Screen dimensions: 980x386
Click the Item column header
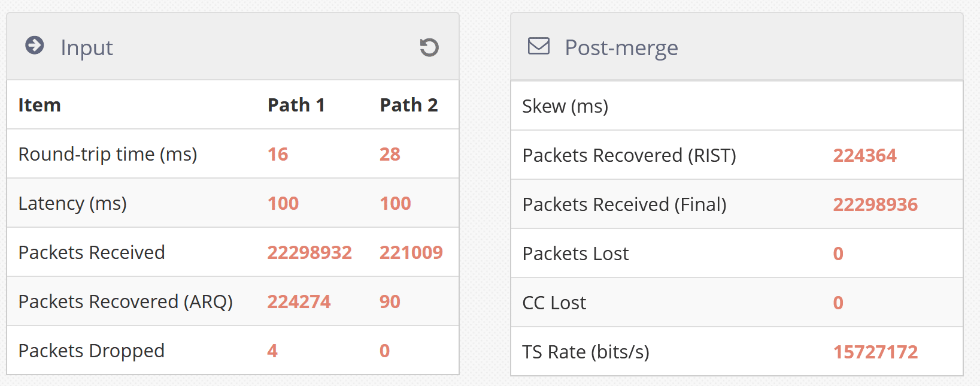(x=40, y=105)
